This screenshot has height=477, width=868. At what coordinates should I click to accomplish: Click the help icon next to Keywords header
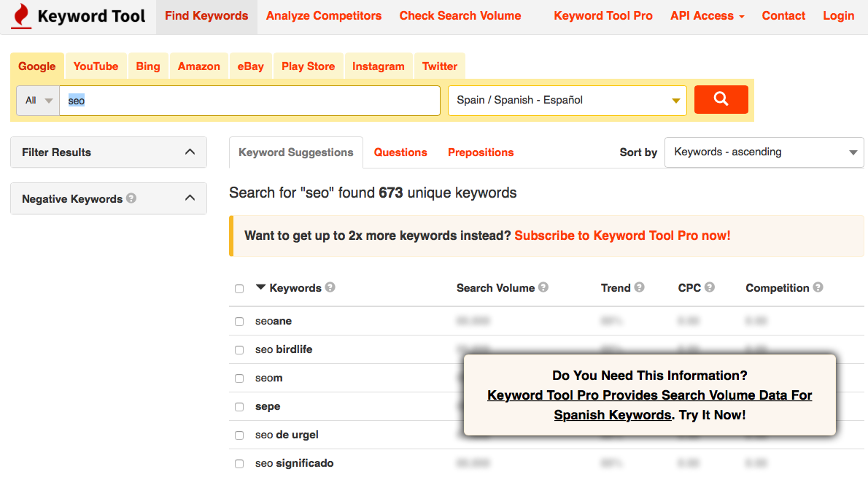pyautogui.click(x=330, y=287)
